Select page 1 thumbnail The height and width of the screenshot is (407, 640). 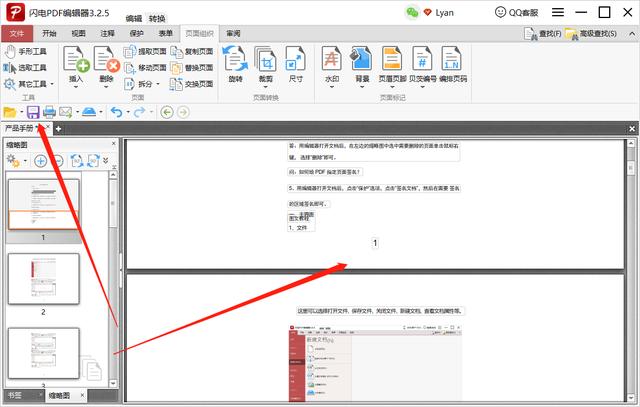44,204
